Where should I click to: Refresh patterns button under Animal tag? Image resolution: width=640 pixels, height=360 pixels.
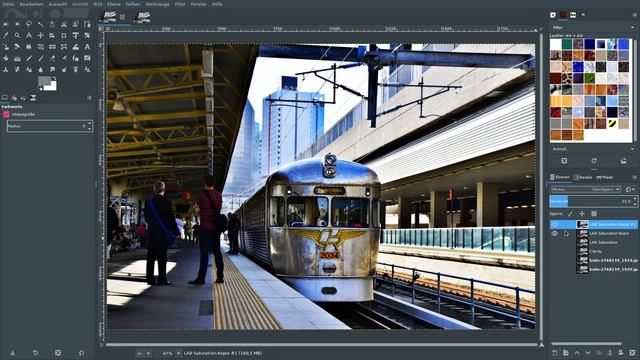pos(594,161)
